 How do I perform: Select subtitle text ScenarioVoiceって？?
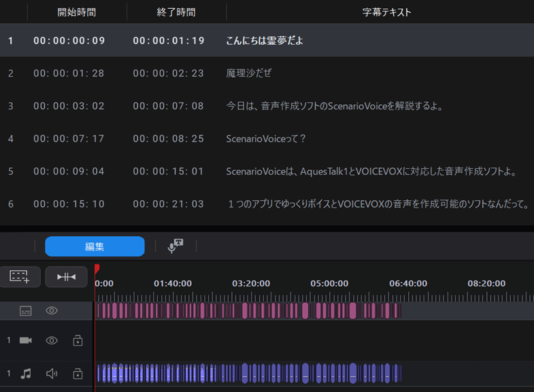[x=266, y=139]
